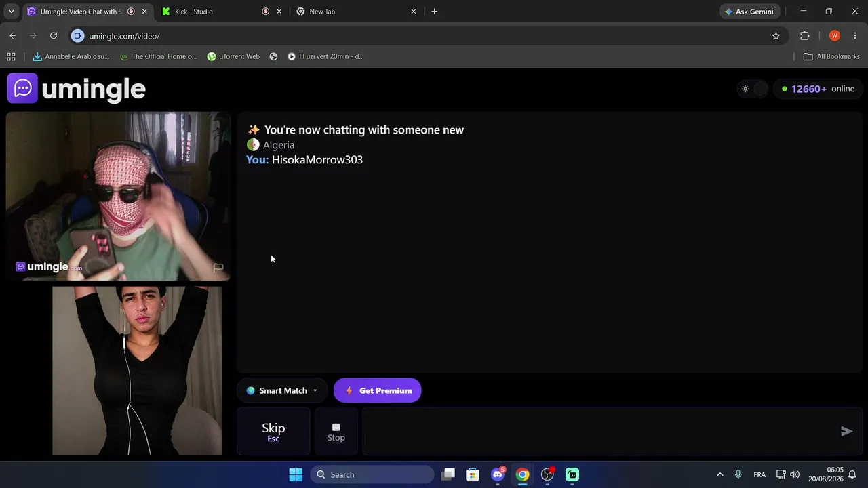Click the stranger's video feed
The height and width of the screenshot is (488, 868).
coord(118,196)
